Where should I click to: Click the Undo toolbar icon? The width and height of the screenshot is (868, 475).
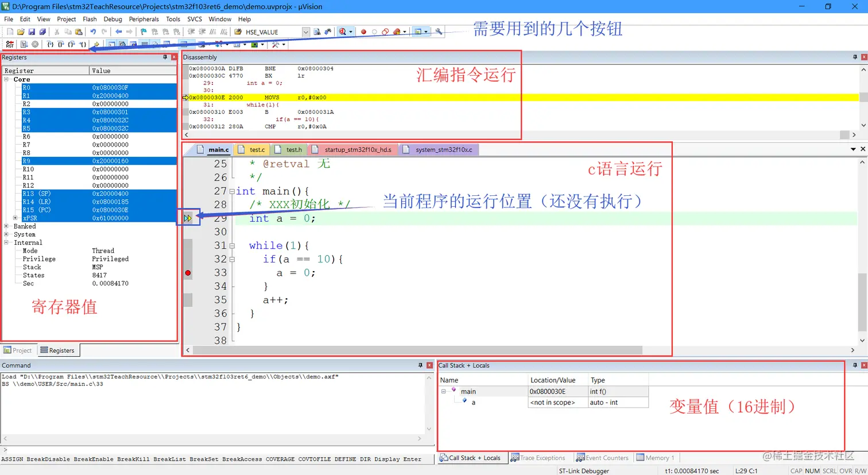pyautogui.click(x=93, y=32)
